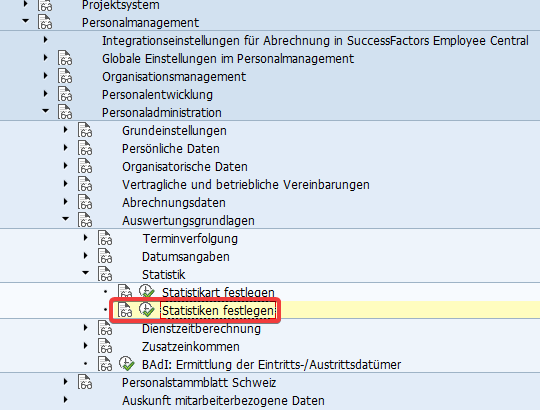Open documentation icon for Datumsangaben
This screenshot has height=410, width=540.
click(105, 256)
